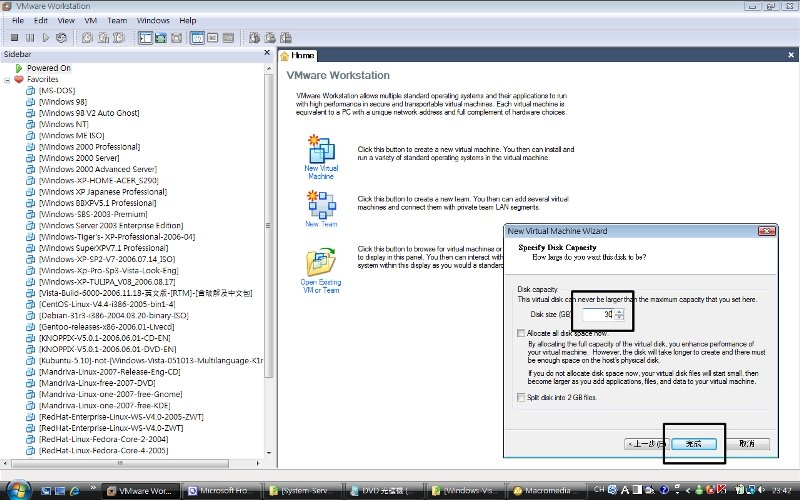Select [MS-DOS] in Favorites

[57, 90]
